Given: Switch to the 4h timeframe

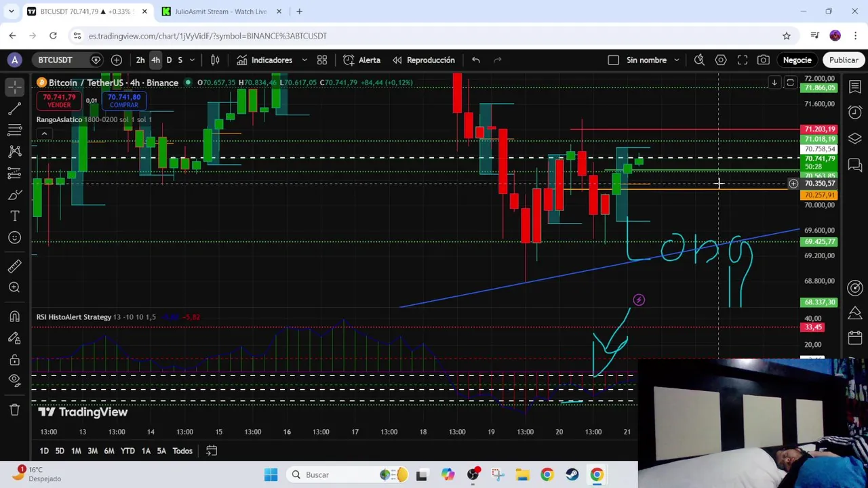Looking at the screenshot, I should pyautogui.click(x=155, y=60).
